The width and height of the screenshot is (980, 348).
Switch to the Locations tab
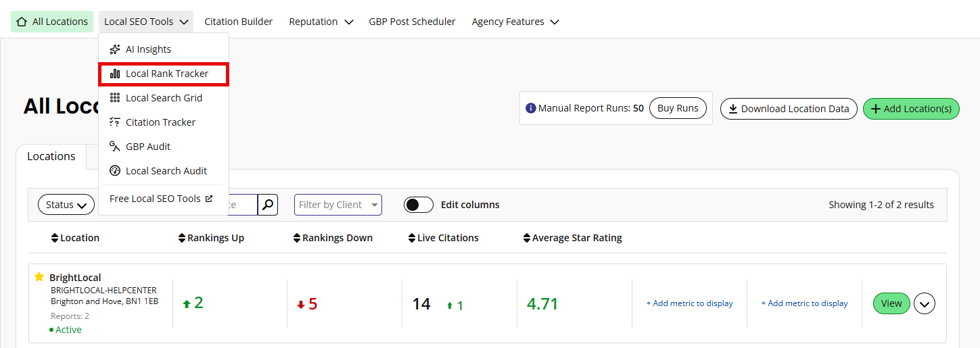coord(51,156)
